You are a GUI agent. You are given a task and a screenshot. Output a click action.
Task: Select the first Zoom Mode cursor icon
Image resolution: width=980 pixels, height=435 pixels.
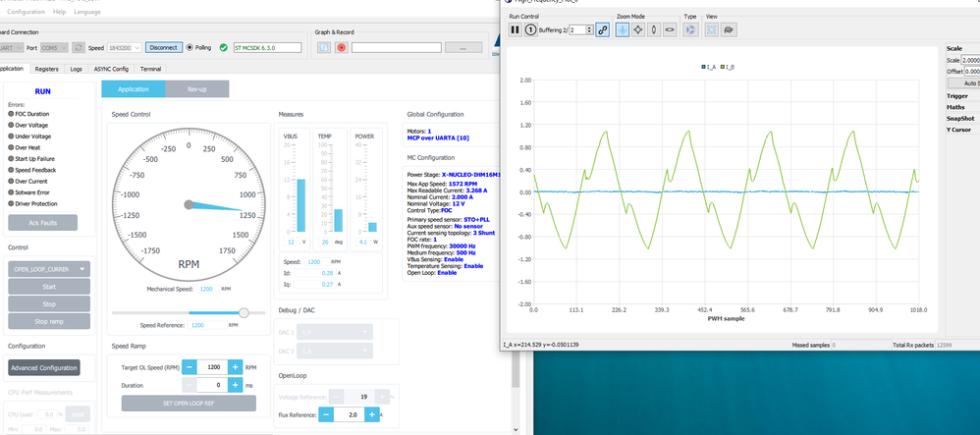coord(623,29)
